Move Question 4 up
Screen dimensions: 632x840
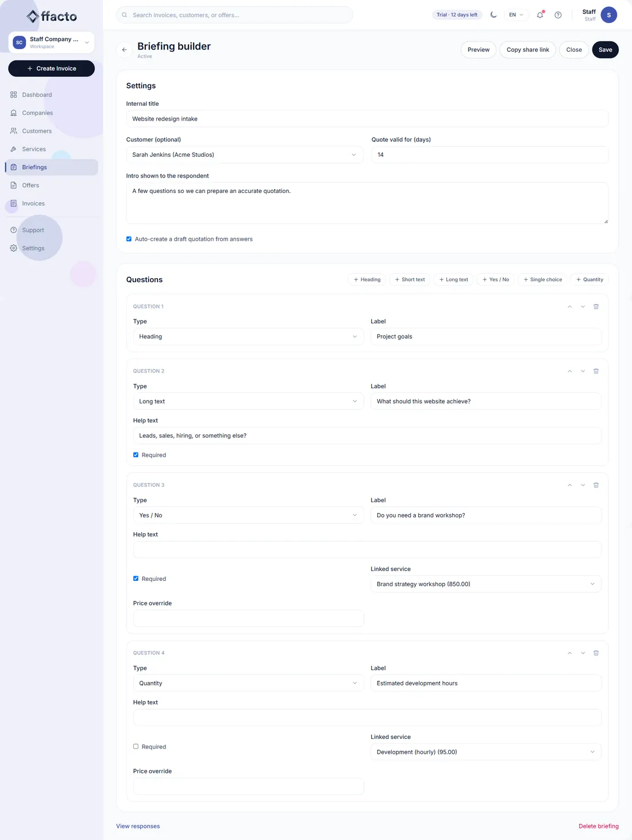(x=569, y=653)
